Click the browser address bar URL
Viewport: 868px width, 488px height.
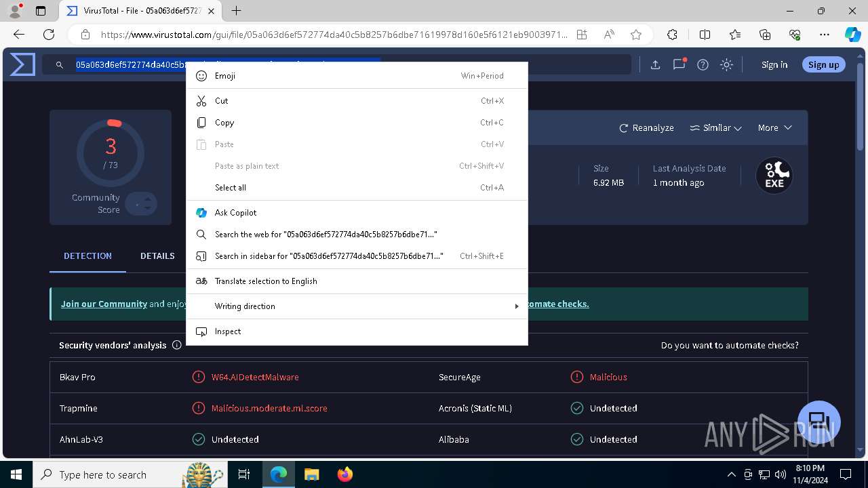334,35
